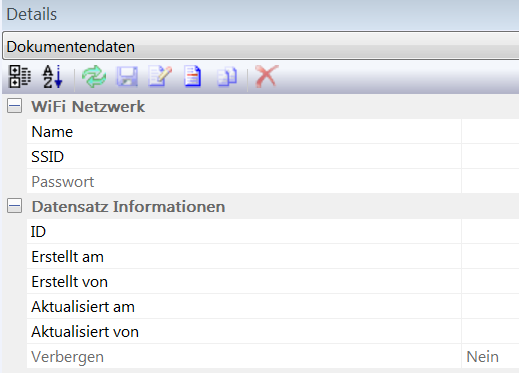The width and height of the screenshot is (519, 373).
Task: Click the ID property row
Action: (x=273, y=232)
